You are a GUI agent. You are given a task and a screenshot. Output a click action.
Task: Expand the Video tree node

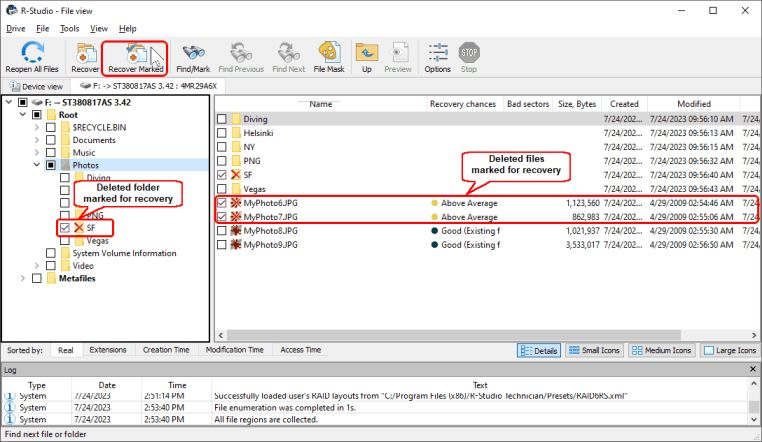[x=37, y=266]
